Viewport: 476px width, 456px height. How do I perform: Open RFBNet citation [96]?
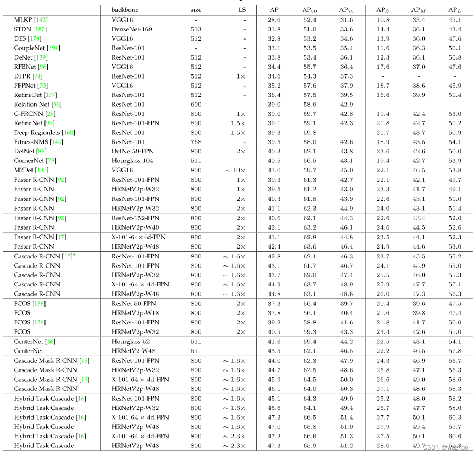point(43,67)
